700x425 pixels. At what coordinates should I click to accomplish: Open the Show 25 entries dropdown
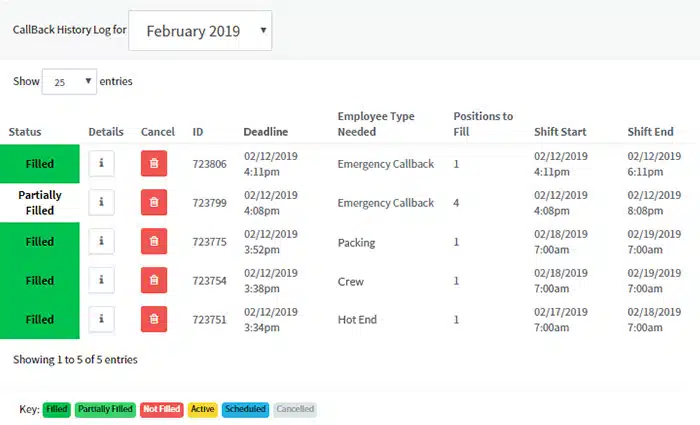pyautogui.click(x=69, y=81)
